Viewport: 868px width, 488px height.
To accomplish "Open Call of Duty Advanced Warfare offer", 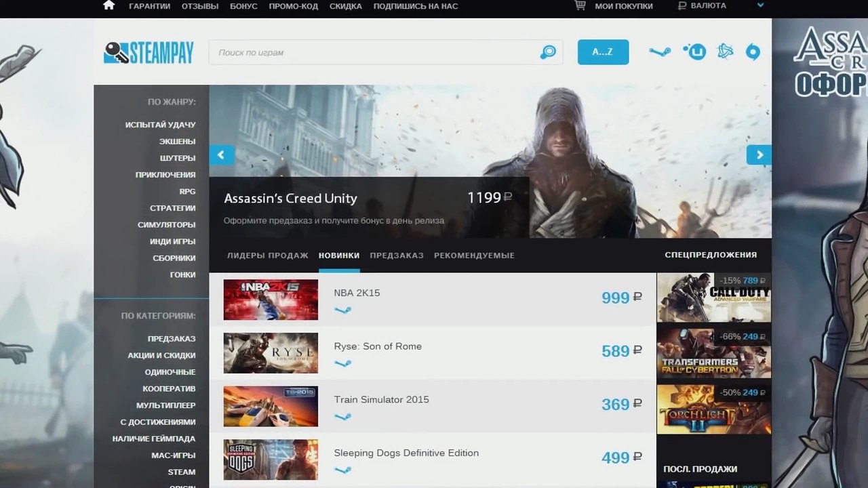I will pos(713,298).
